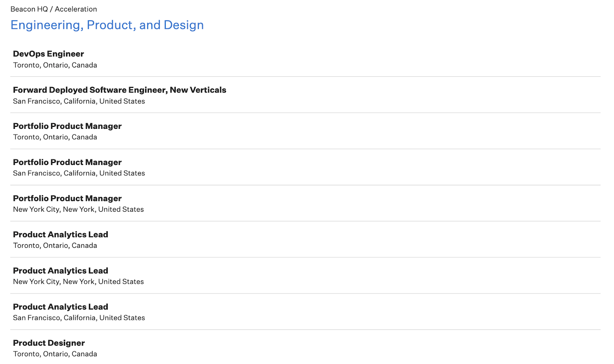Open Forward Deployed Software Engineer, New Verticals listing
The height and width of the screenshot is (364, 614).
[119, 90]
